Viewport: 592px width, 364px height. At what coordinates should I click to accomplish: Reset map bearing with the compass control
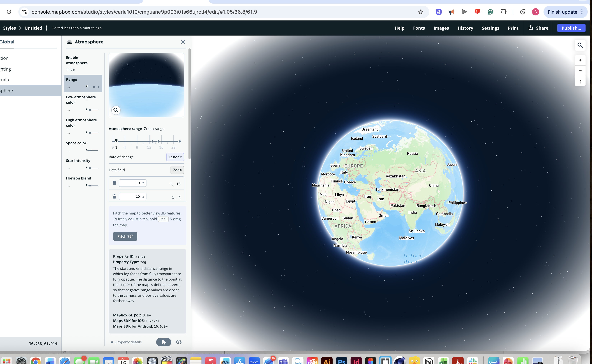coord(580,81)
